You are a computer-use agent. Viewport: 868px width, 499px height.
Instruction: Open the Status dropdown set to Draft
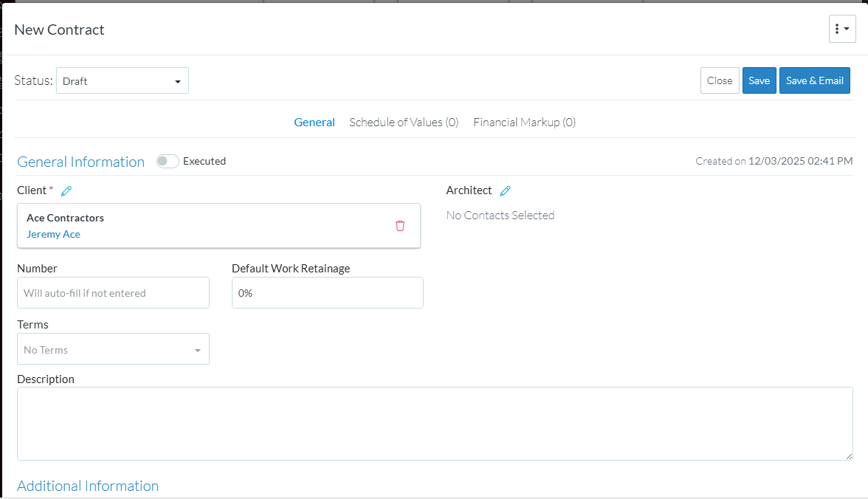(123, 81)
